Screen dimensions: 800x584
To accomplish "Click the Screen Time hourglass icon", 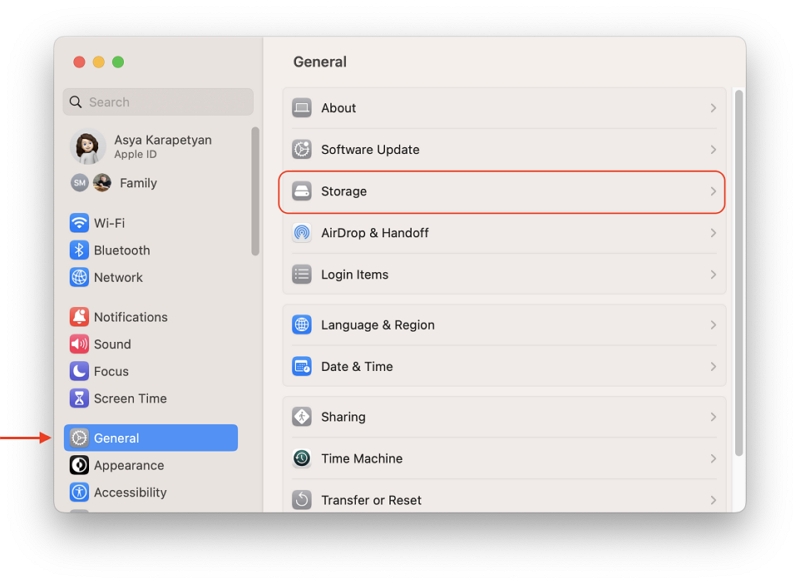I will pyautogui.click(x=79, y=398).
